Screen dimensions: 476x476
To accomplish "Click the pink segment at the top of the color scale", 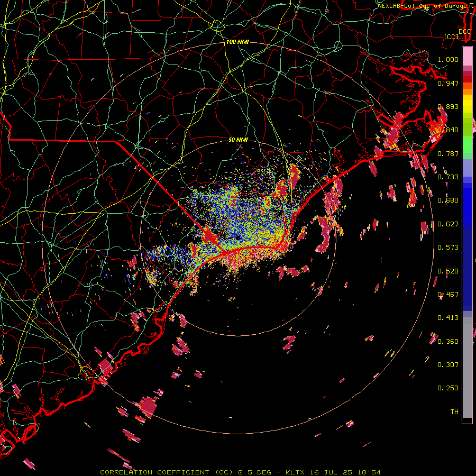I will tap(467, 56).
